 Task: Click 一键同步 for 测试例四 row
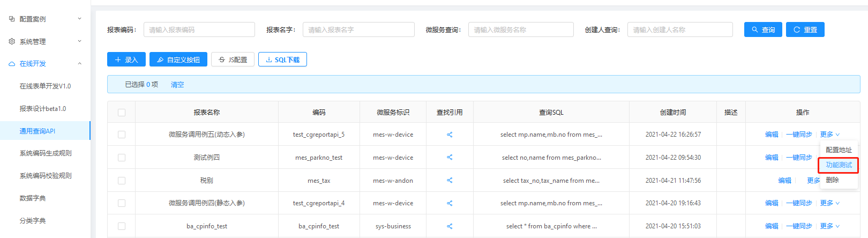(x=799, y=158)
